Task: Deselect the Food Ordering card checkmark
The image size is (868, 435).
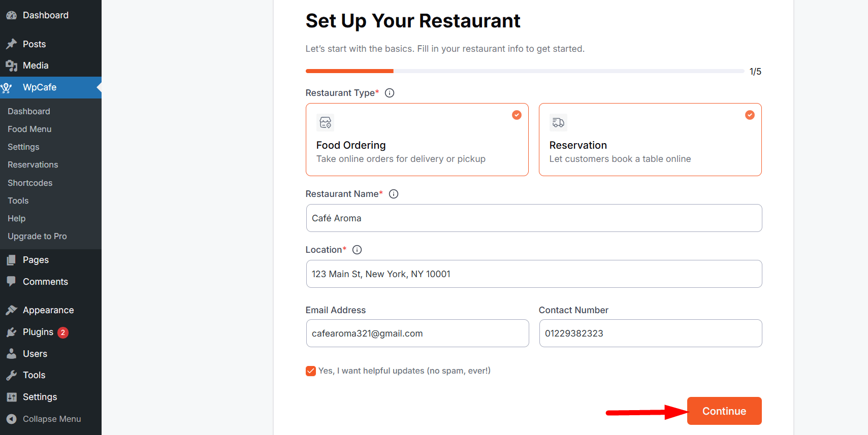Action: [x=517, y=115]
